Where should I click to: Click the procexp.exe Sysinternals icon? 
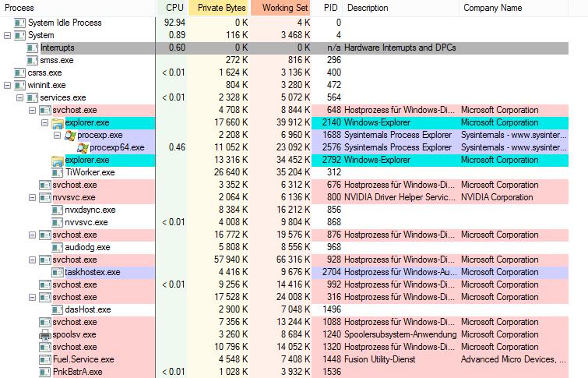70,135
